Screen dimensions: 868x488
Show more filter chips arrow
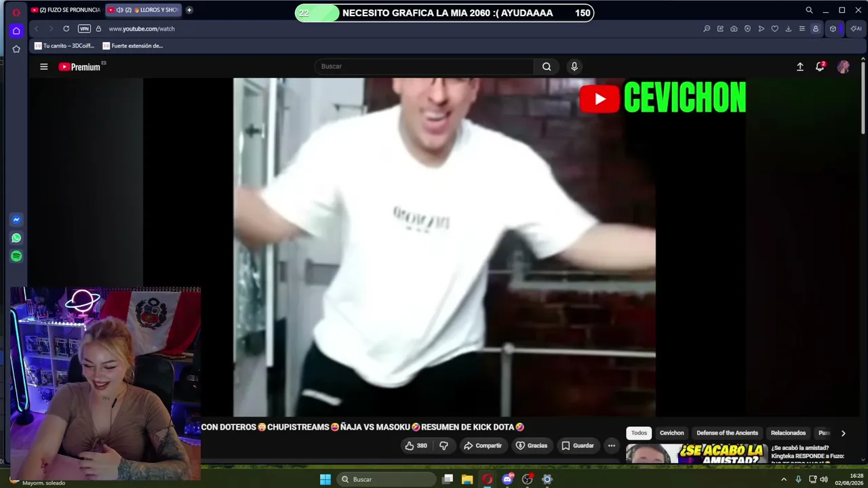843,433
